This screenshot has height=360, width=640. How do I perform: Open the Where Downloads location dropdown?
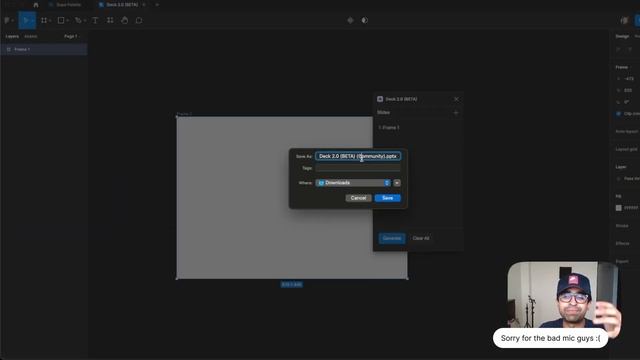[x=353, y=183]
